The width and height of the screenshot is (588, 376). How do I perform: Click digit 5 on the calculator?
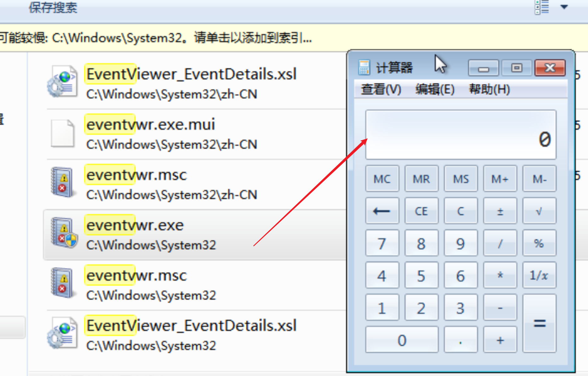[x=421, y=275]
